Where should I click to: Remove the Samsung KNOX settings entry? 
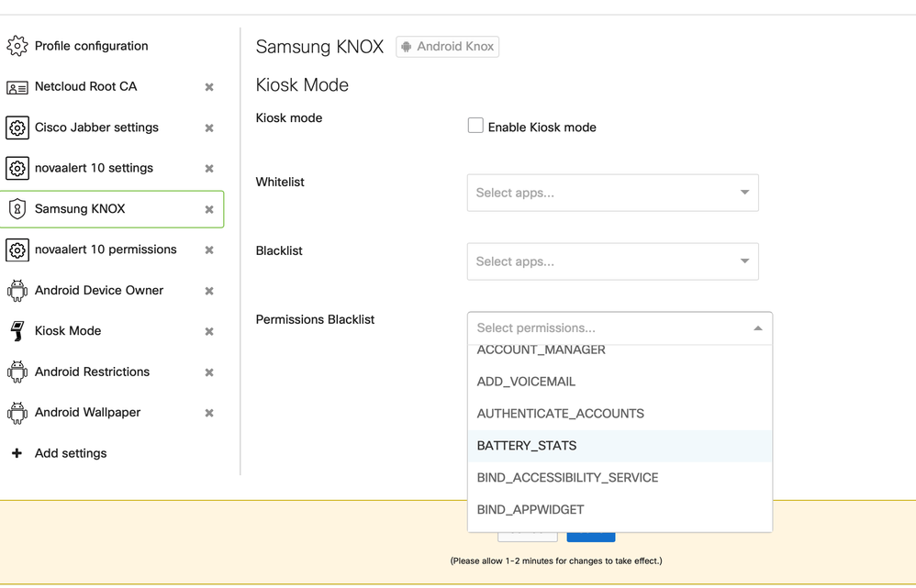[209, 209]
